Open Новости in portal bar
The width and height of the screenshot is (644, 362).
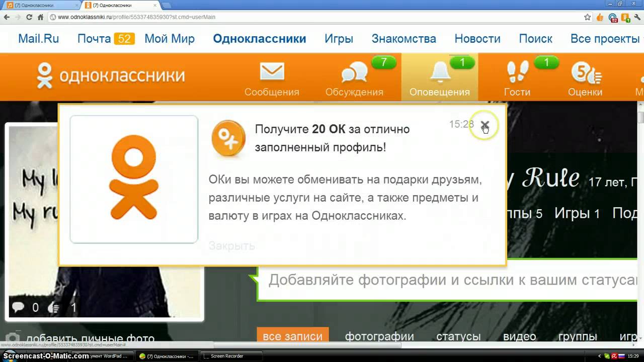(477, 39)
